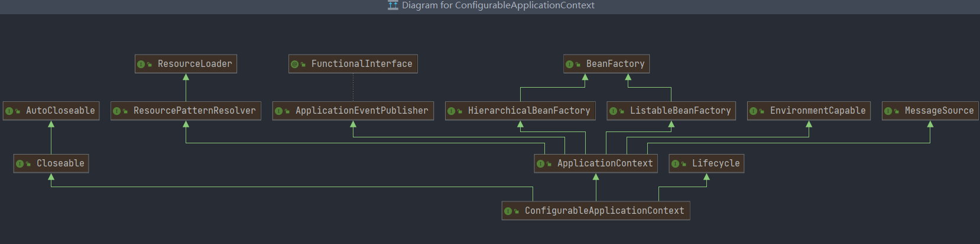Click the interface icon in the BeanFactory node
The image size is (980, 244).
click(x=569, y=64)
